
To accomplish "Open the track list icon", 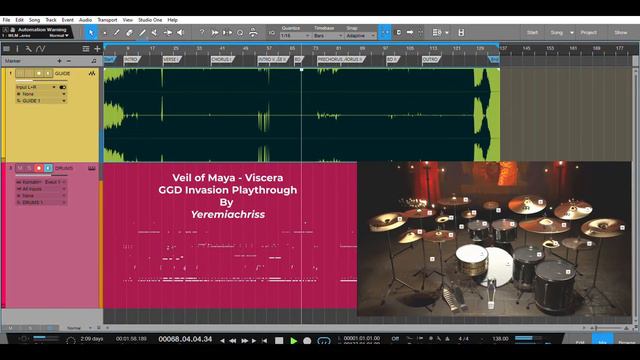I will 7,49.
